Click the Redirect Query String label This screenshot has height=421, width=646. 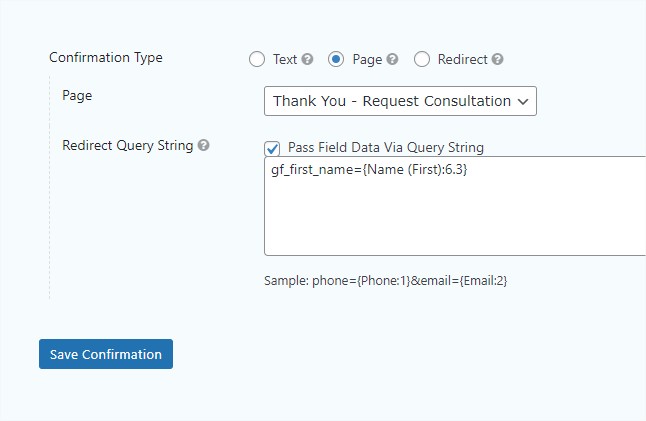click(x=128, y=145)
